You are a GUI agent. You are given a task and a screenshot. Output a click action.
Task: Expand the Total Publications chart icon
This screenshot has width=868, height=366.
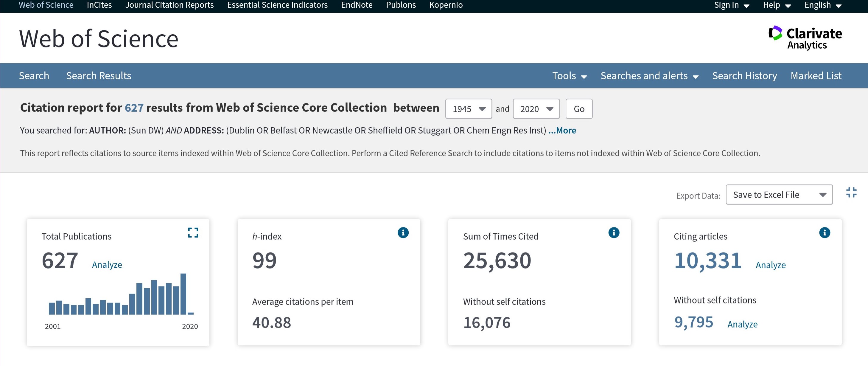[193, 232]
